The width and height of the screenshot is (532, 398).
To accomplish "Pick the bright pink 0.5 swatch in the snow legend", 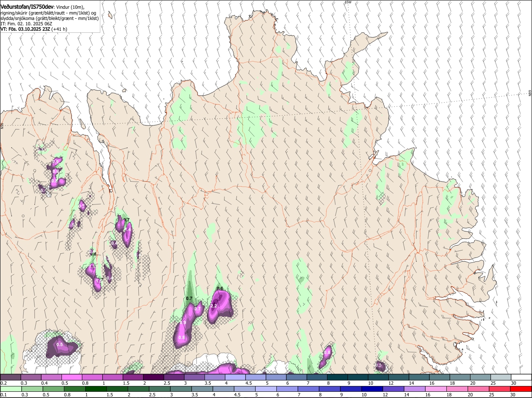I will coord(72,377).
